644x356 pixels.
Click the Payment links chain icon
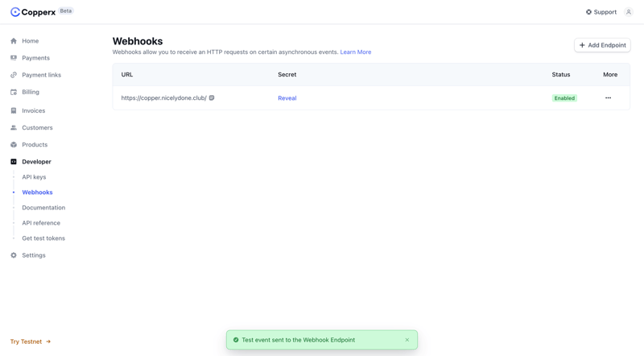coord(14,75)
